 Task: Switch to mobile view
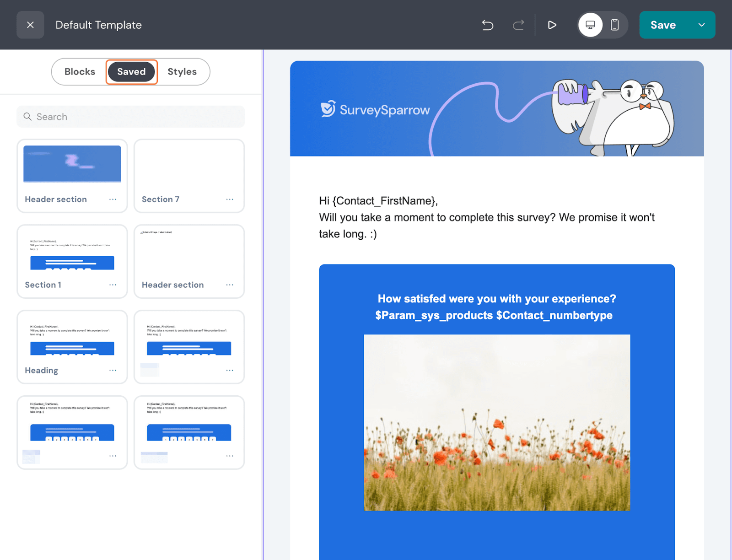(x=615, y=25)
